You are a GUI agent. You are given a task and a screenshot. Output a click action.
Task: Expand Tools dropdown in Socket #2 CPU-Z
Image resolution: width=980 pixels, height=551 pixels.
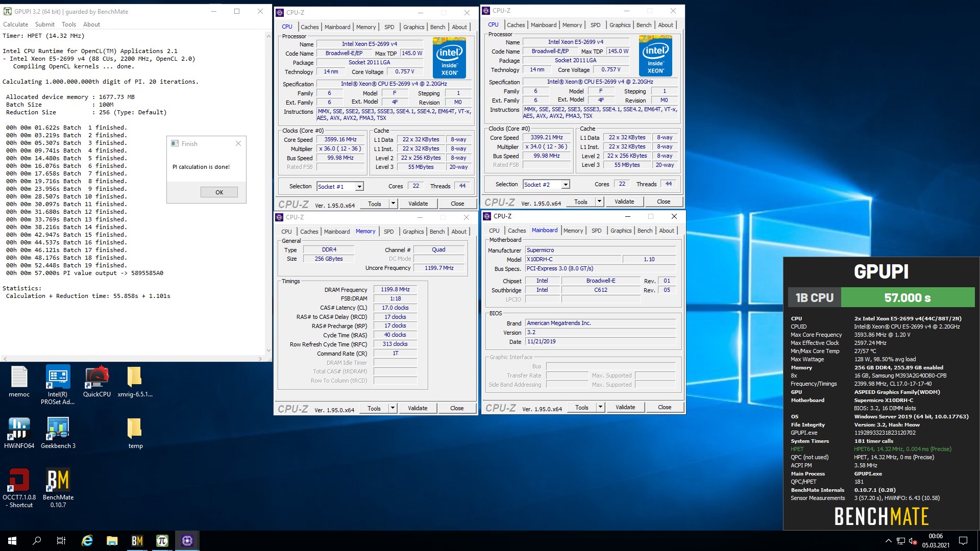(x=599, y=202)
